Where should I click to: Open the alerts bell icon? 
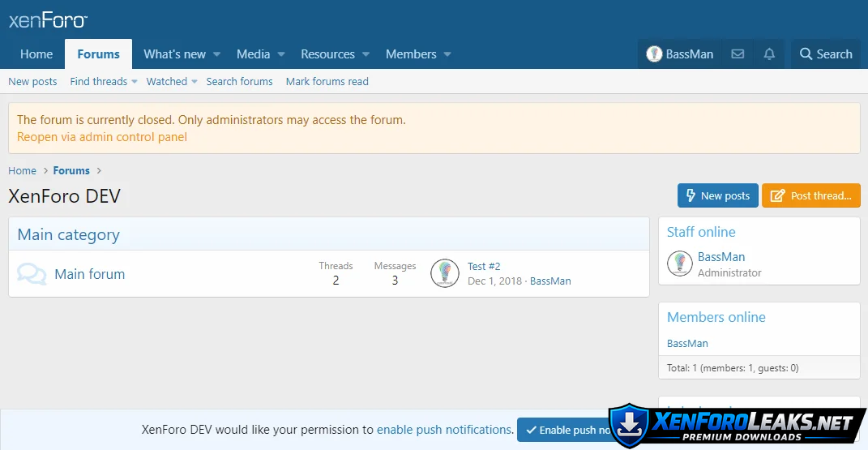[769, 54]
